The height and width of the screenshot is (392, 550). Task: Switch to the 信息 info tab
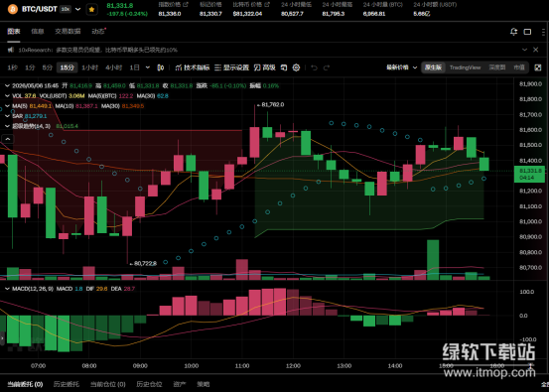pos(37,31)
